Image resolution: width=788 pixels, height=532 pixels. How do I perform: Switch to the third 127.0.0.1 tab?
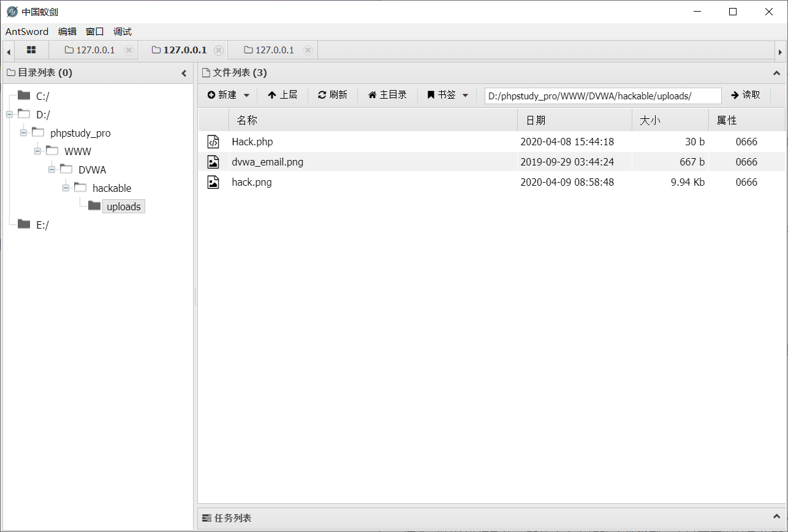click(269, 50)
